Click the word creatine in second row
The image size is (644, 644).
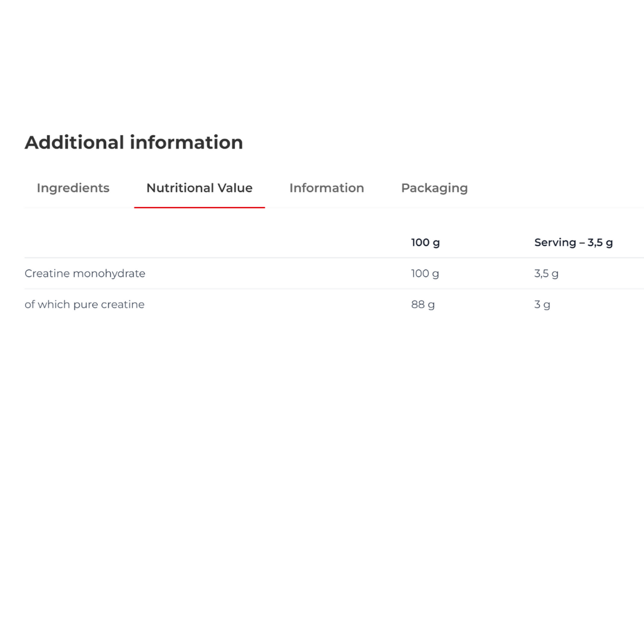(123, 304)
